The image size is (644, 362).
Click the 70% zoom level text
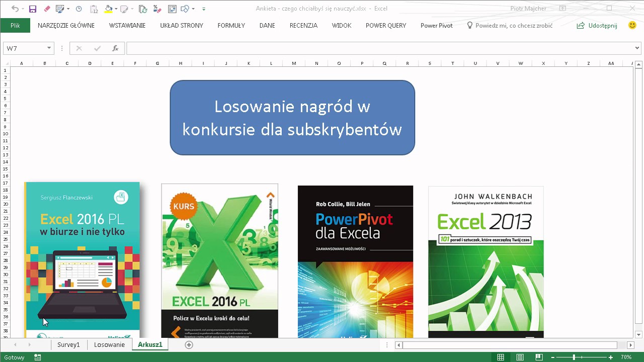coord(626,357)
